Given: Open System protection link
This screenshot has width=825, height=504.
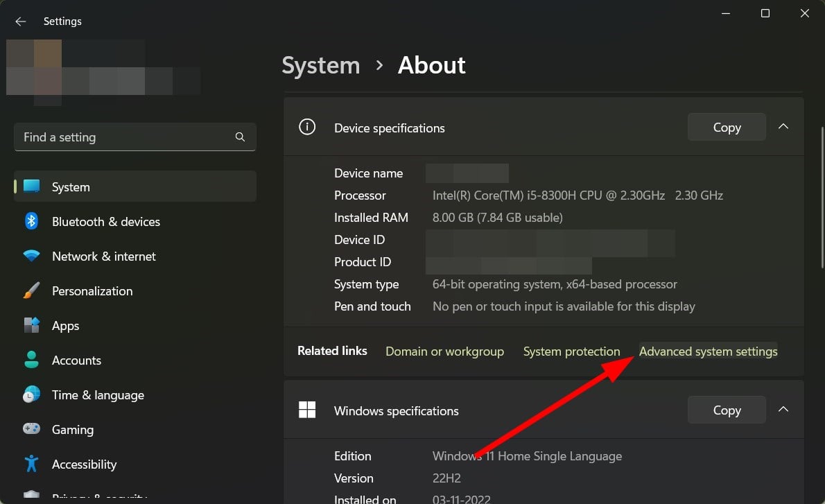Looking at the screenshot, I should pyautogui.click(x=571, y=351).
